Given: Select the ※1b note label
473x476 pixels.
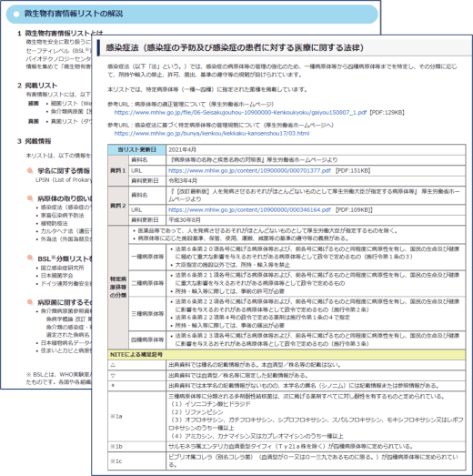Looking at the screenshot, I should click(x=116, y=447).
